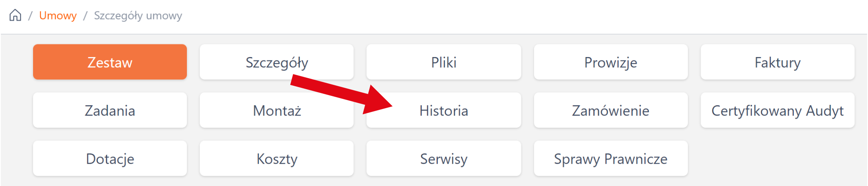Open the Umowy breadcrumb link
Screen dimensions: 868x186
tap(58, 16)
